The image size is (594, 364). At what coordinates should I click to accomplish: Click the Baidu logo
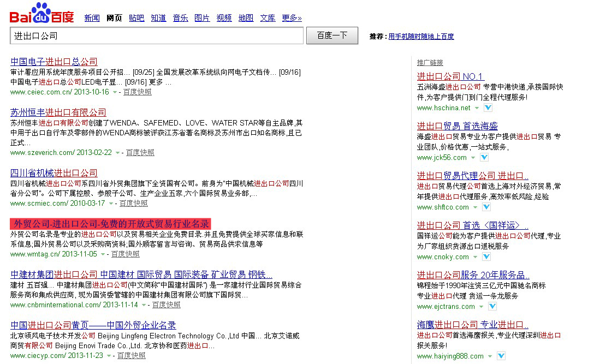pyautogui.click(x=41, y=14)
